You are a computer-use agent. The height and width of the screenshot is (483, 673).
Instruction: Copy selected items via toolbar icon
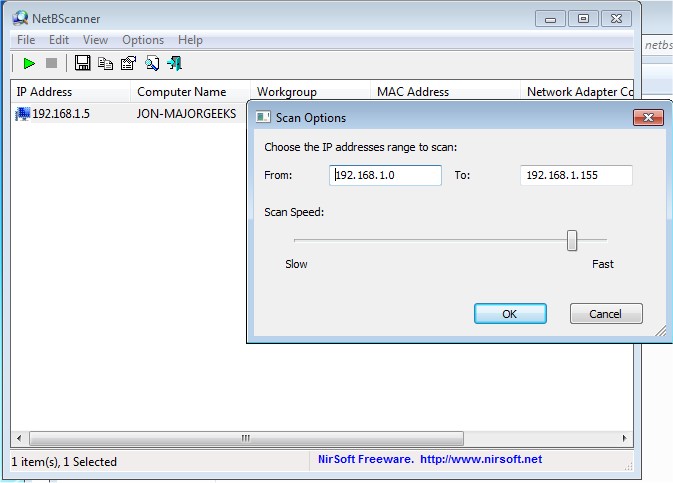pyautogui.click(x=105, y=64)
